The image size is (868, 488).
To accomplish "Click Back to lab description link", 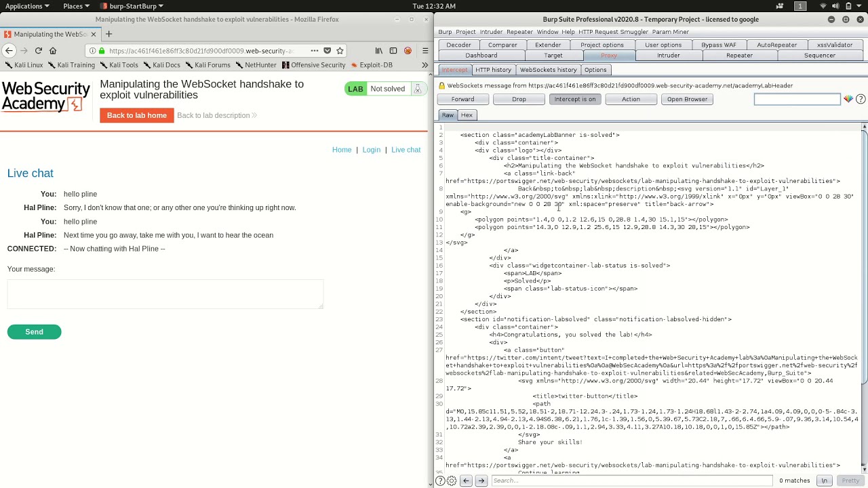I will (x=217, y=115).
